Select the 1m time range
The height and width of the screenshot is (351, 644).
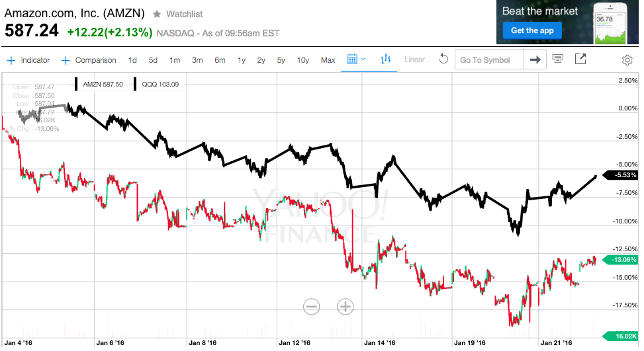175,60
